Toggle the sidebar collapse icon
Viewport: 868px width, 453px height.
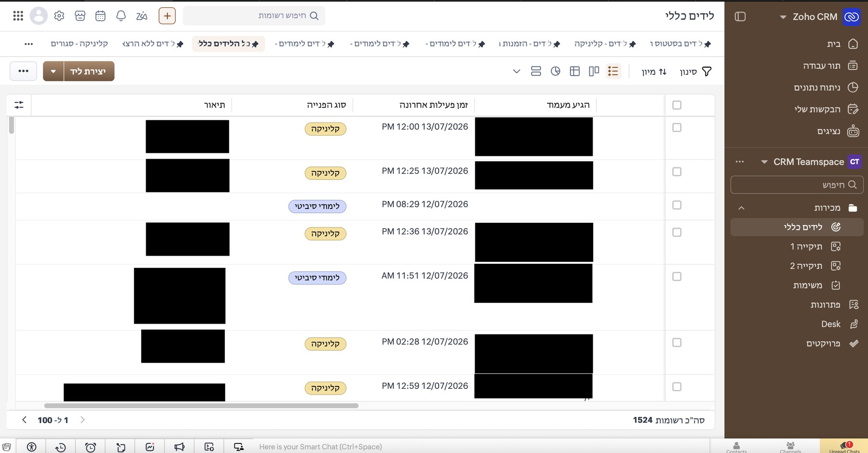coord(740,16)
